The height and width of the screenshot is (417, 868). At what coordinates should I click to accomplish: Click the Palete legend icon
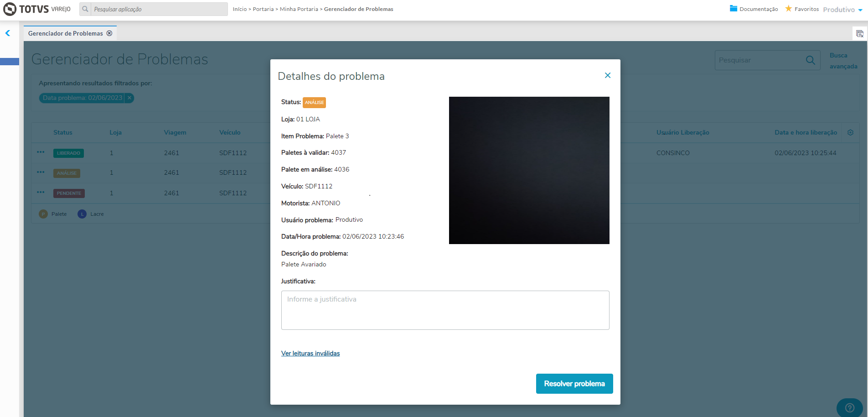pyautogui.click(x=43, y=214)
